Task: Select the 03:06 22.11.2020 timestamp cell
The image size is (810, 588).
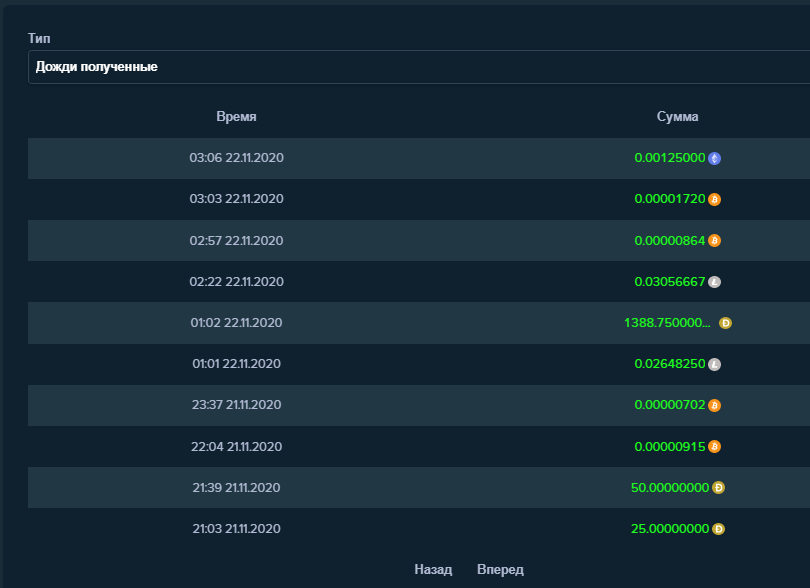Action: (236, 158)
